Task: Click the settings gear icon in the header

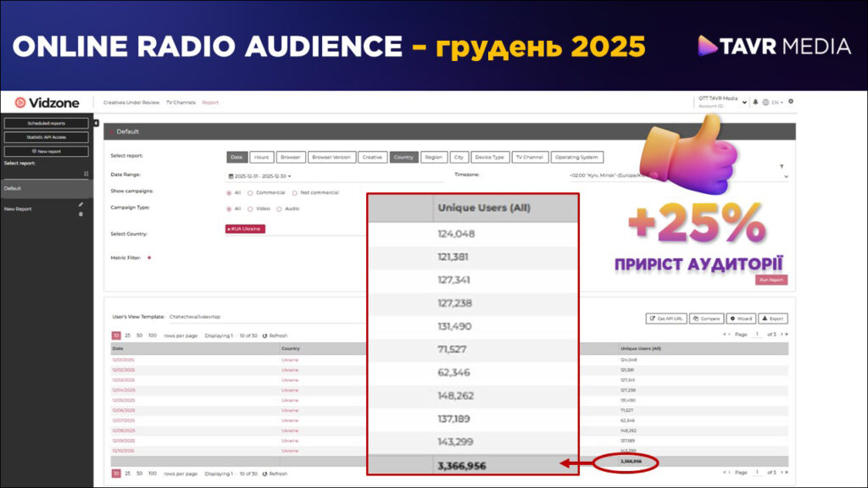Action: tap(791, 101)
